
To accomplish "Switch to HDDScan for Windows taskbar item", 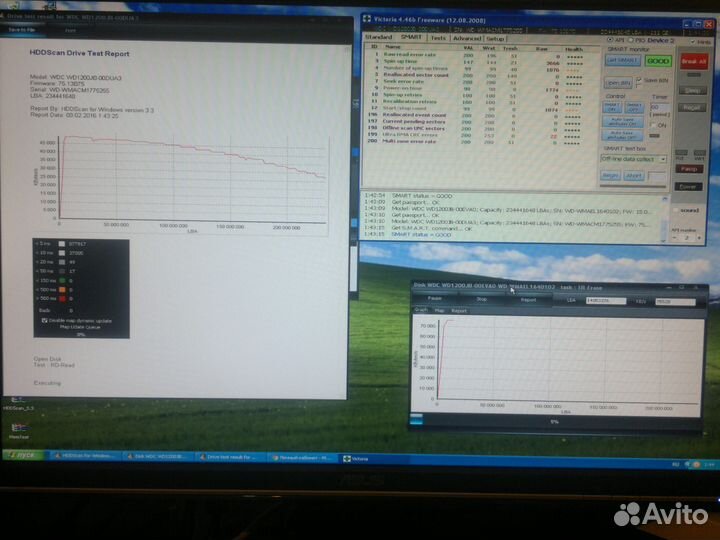I will point(85,456).
